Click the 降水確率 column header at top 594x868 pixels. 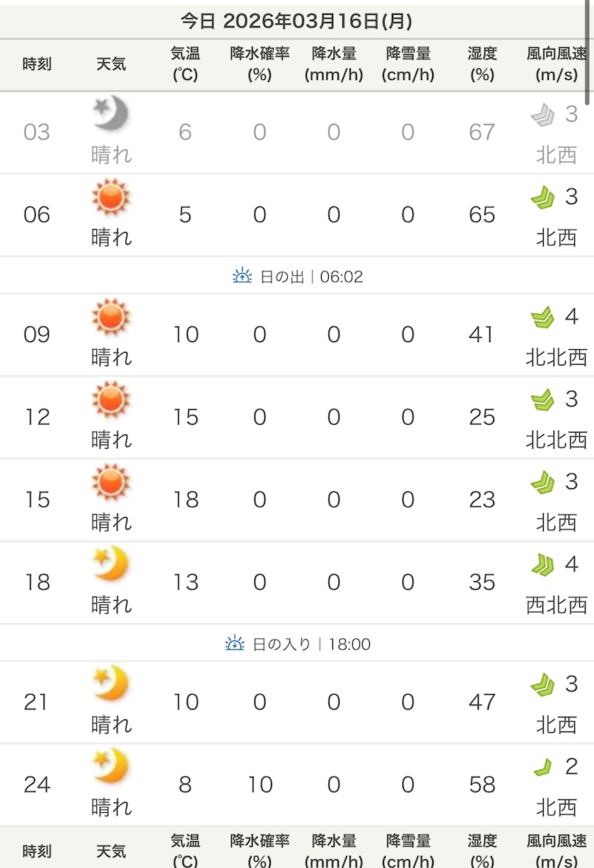click(x=260, y=64)
